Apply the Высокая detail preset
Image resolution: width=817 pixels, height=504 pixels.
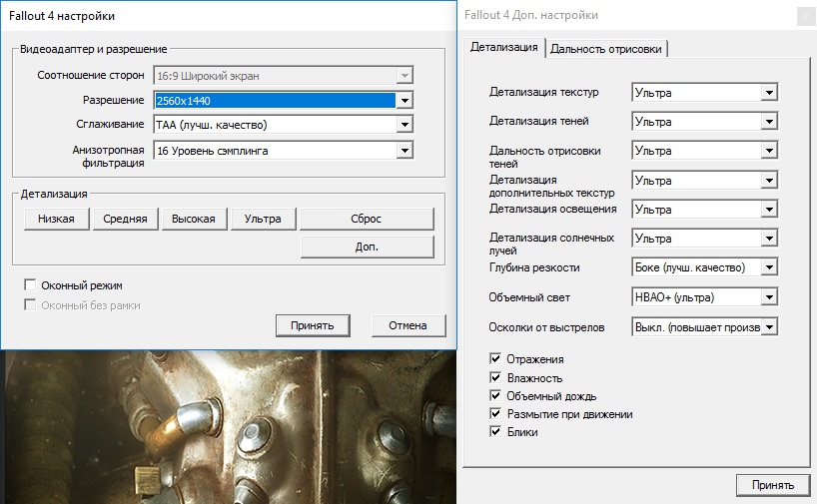(x=194, y=219)
